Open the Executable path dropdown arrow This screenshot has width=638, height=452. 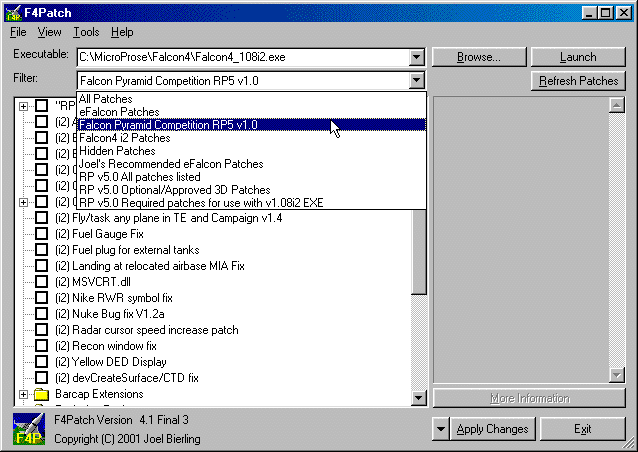coord(417,58)
